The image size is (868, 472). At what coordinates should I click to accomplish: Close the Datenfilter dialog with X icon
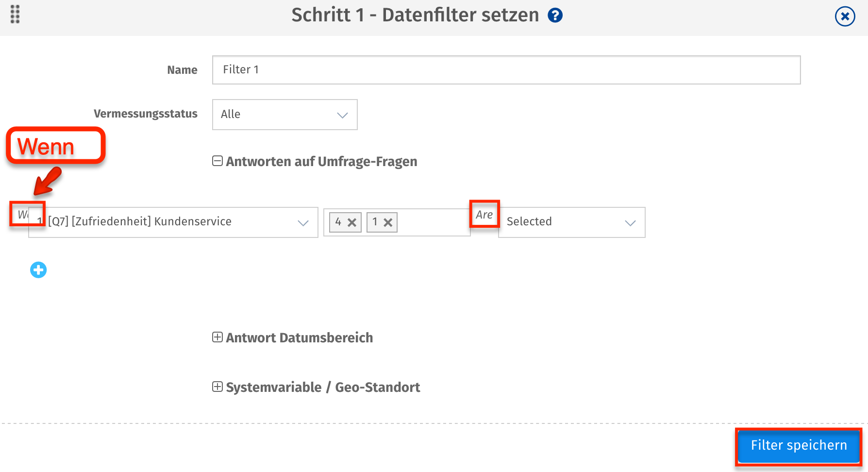pyautogui.click(x=845, y=17)
